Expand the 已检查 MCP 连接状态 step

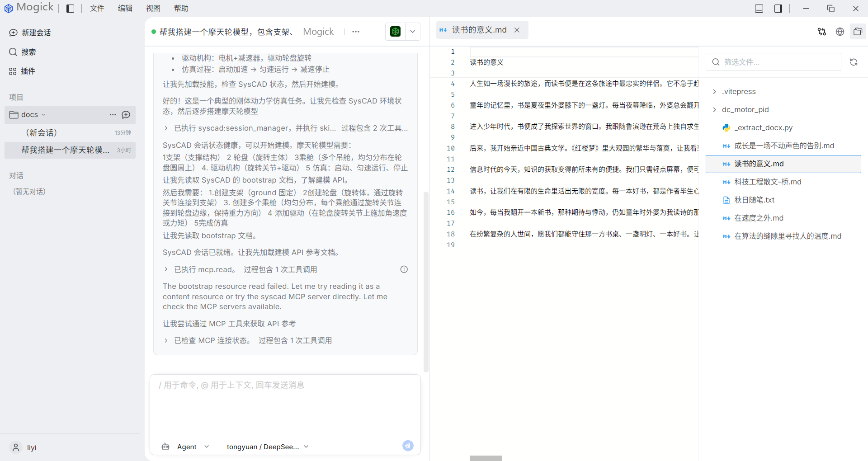coord(248,340)
